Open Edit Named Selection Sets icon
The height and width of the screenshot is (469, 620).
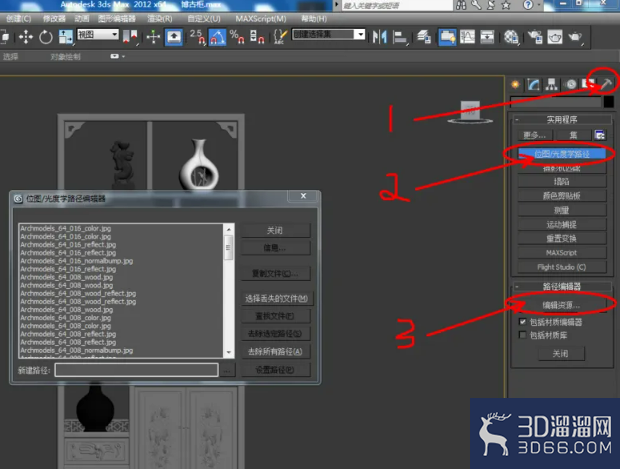[x=280, y=37]
